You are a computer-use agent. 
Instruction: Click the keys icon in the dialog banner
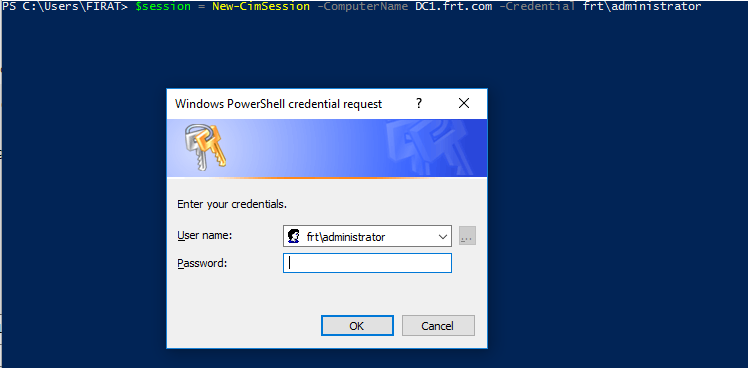205,147
